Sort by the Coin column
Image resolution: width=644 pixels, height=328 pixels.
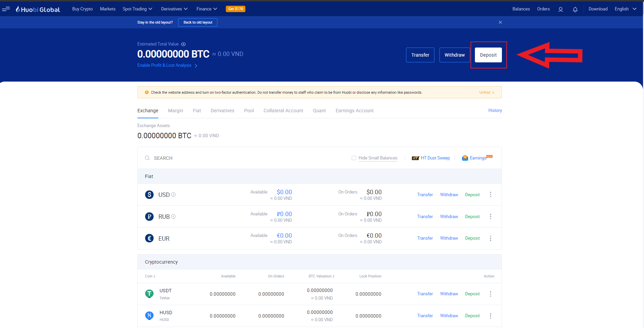pos(150,276)
